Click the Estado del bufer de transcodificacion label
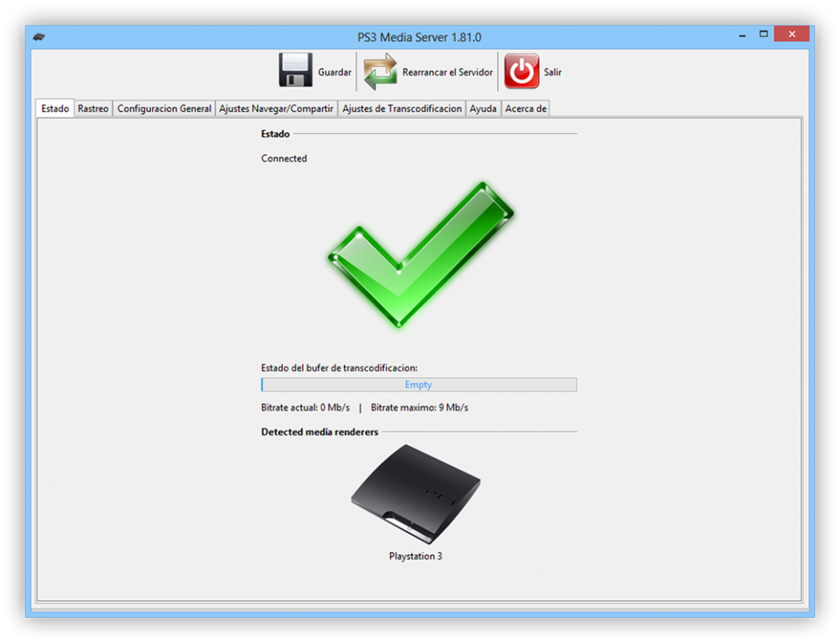Screen dimensions: 840x642 tap(339, 368)
